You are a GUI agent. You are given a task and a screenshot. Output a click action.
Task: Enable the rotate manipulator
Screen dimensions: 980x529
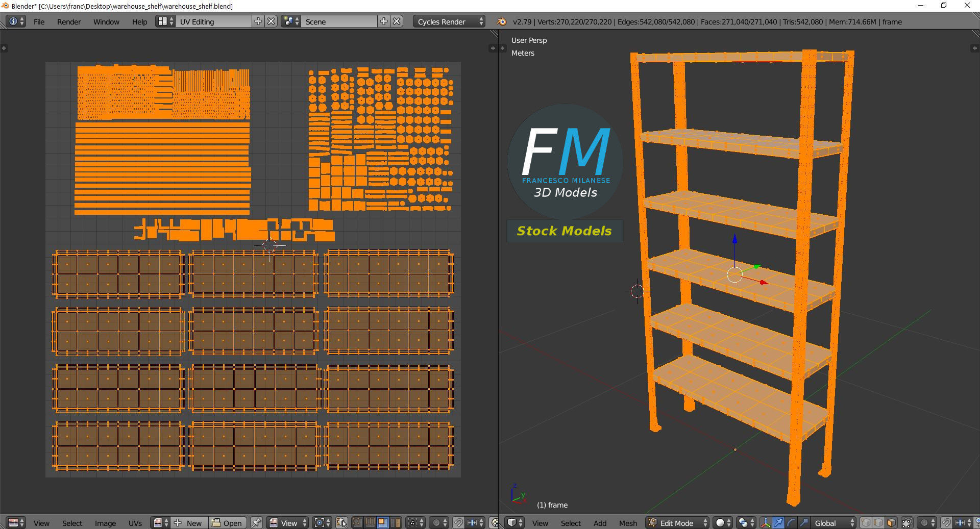pyautogui.click(x=791, y=523)
